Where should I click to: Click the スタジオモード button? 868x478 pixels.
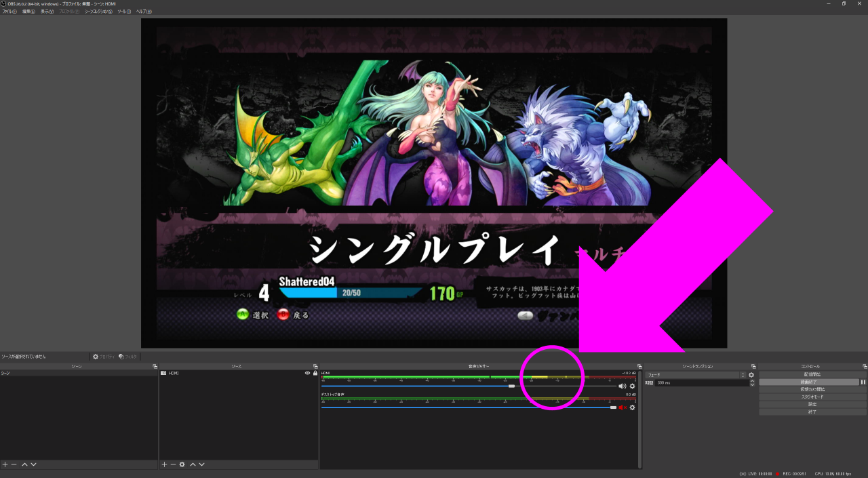click(812, 397)
